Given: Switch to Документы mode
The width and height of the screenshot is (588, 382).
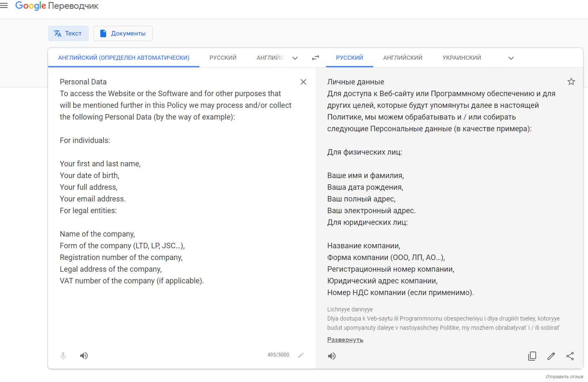Looking at the screenshot, I should pos(123,33).
